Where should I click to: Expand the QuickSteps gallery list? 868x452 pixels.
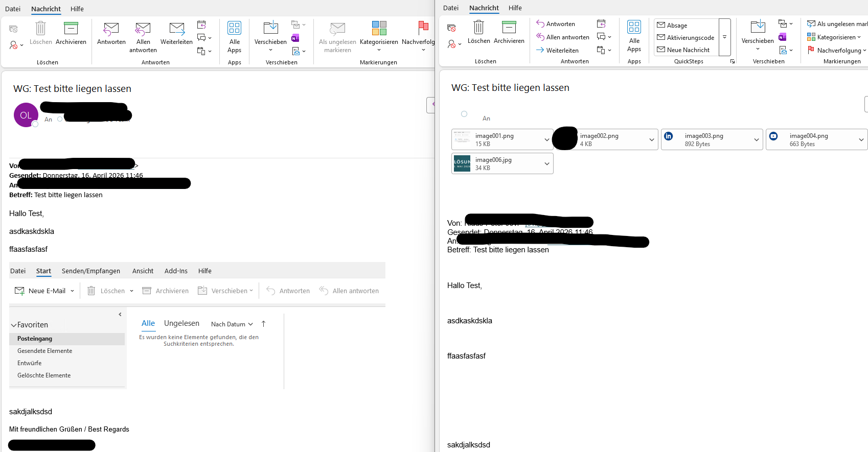pos(724,37)
